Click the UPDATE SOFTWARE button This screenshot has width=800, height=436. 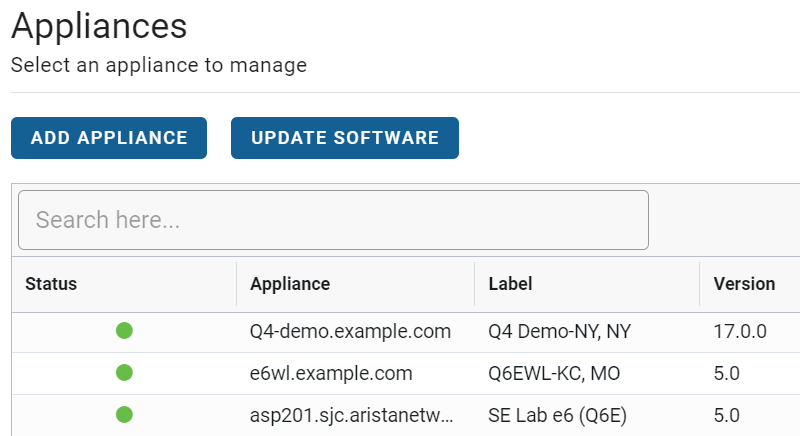click(344, 138)
